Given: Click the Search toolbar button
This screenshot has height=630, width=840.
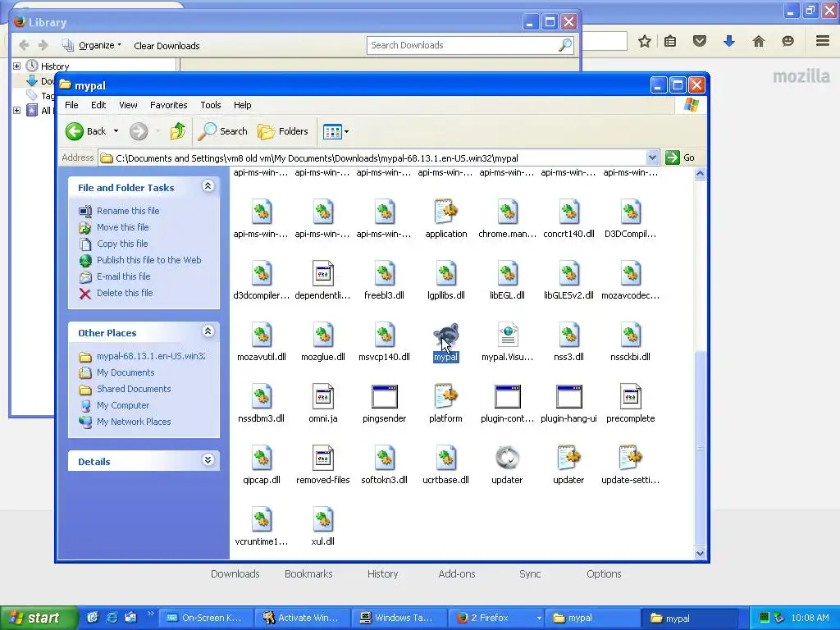Looking at the screenshot, I should [x=223, y=131].
